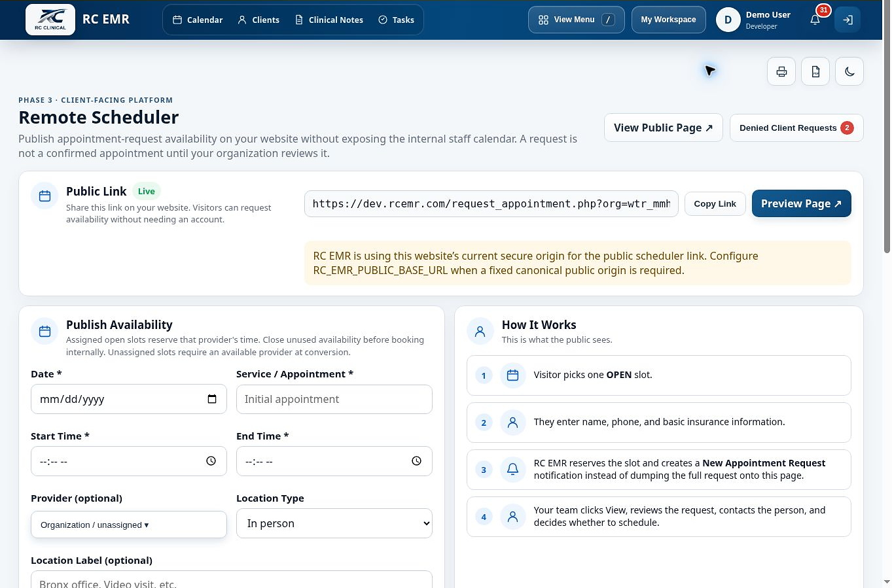Click the Copy Link button
Viewport: 892px width, 588px height.
[x=715, y=204]
